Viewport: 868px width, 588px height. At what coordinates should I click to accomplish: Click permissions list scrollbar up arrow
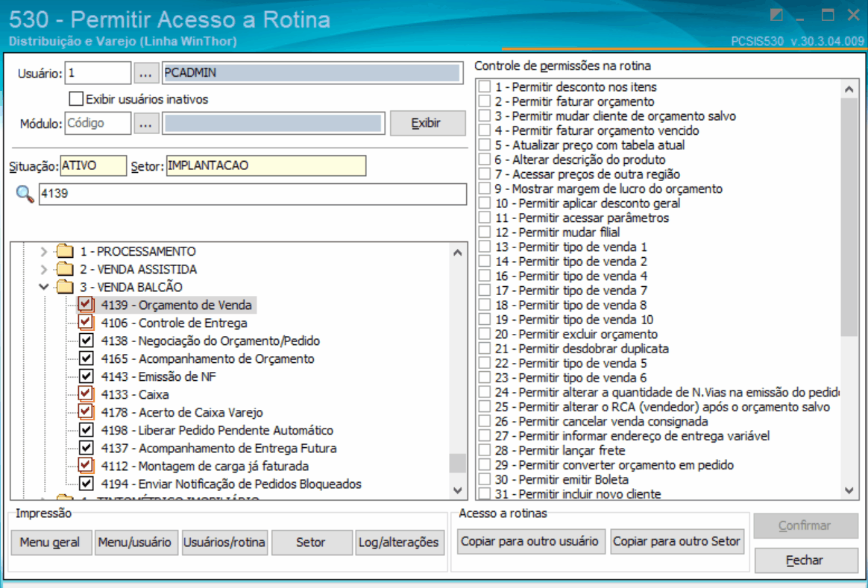(x=849, y=89)
